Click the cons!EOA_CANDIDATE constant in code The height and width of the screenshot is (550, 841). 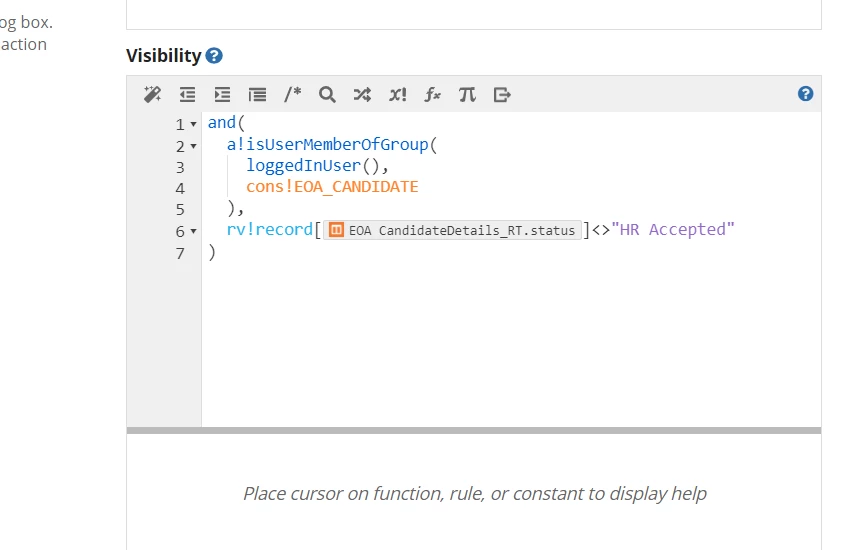(x=332, y=187)
